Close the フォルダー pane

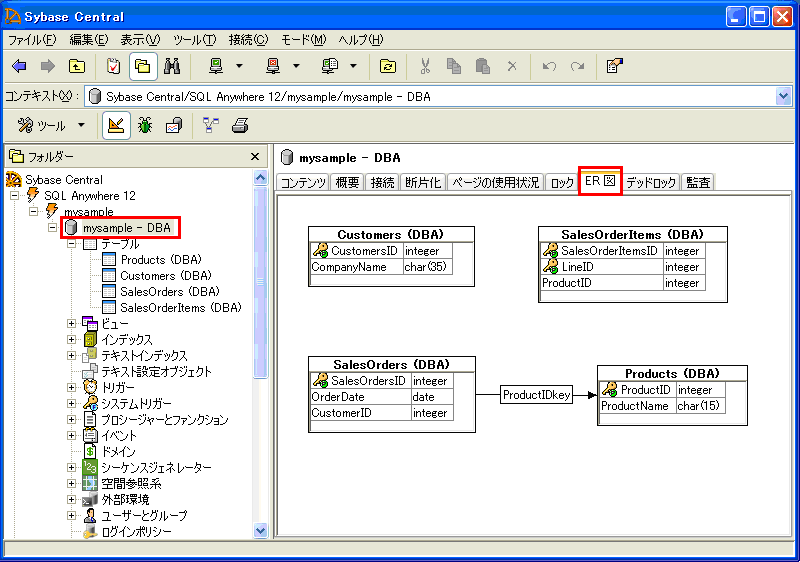coord(255,156)
